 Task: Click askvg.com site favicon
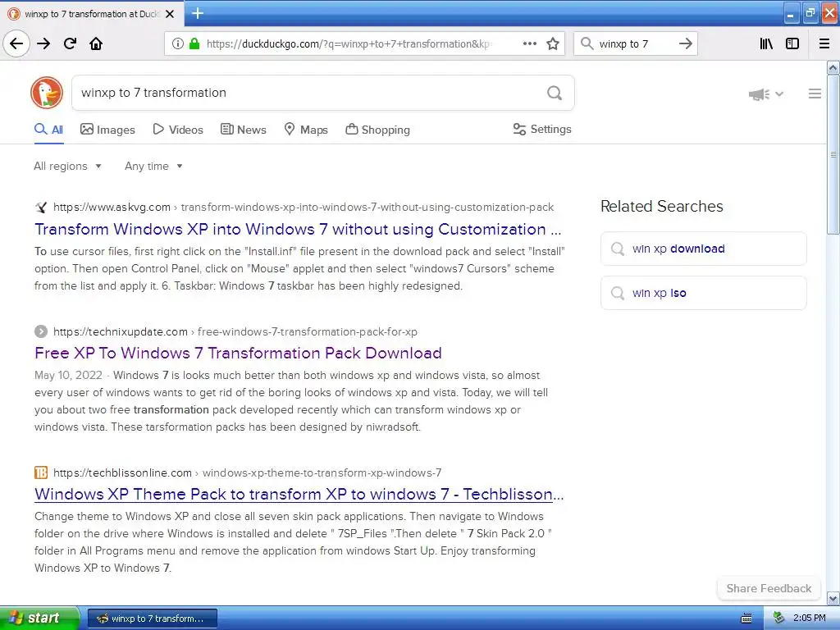(41, 208)
